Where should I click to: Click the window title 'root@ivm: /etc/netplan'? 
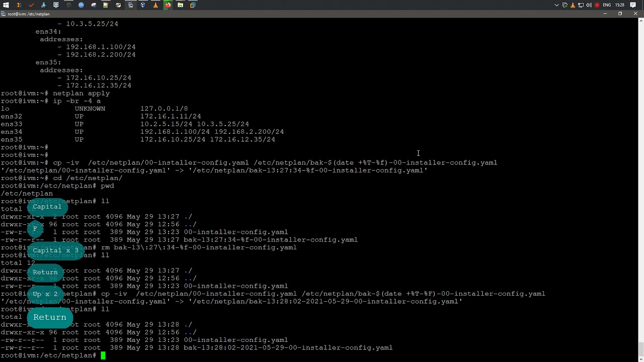29,14
